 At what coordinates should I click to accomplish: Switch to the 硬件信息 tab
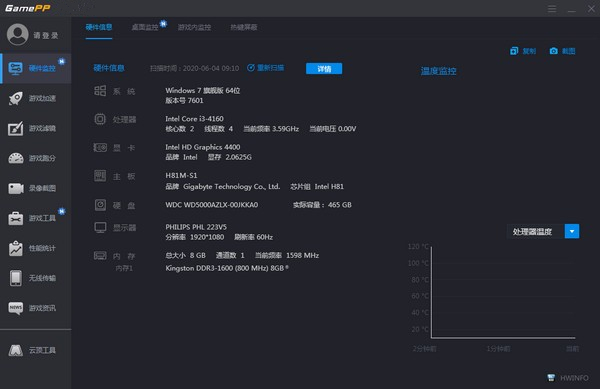(x=99, y=27)
